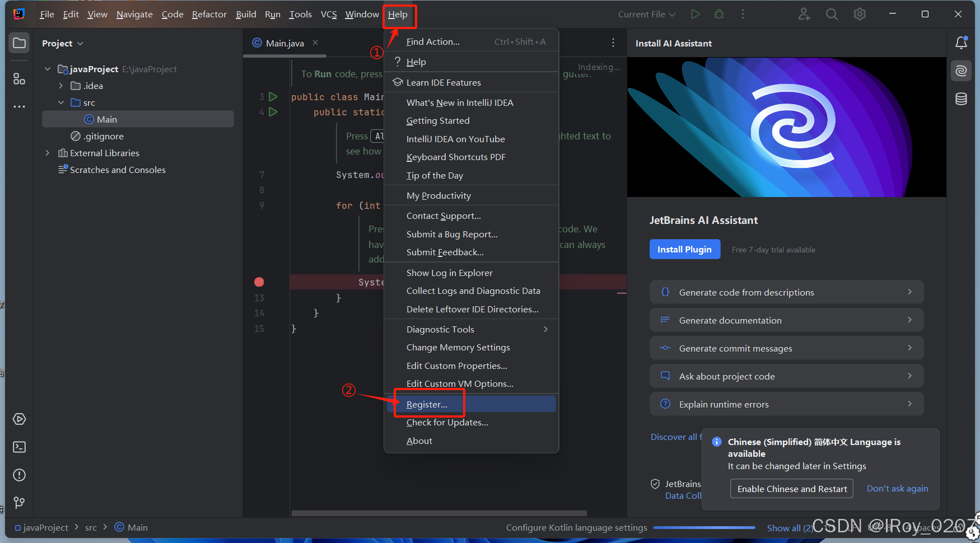Screen dimensions: 980x543
Task: Open the Git version control tool icon
Action: [x=19, y=503]
